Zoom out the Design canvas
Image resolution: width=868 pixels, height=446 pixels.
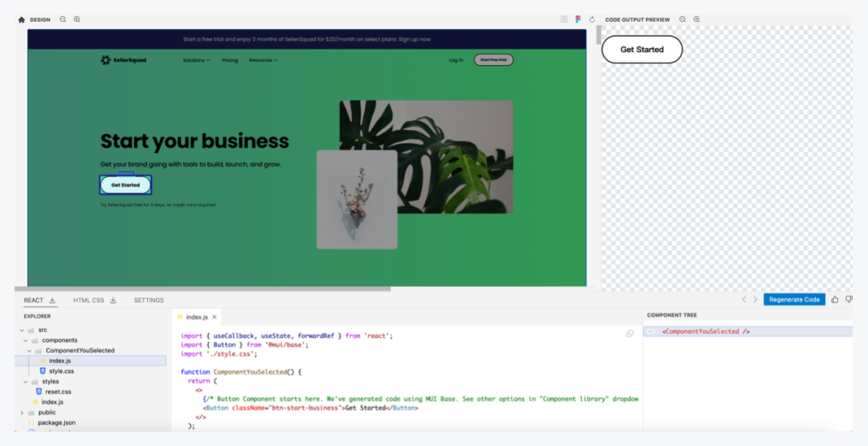[x=63, y=19]
